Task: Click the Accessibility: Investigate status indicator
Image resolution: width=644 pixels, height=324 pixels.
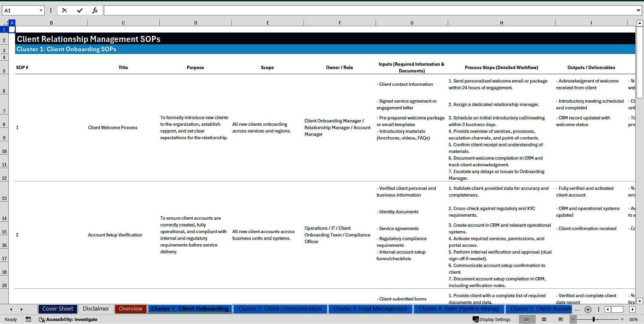Action: (x=68, y=319)
